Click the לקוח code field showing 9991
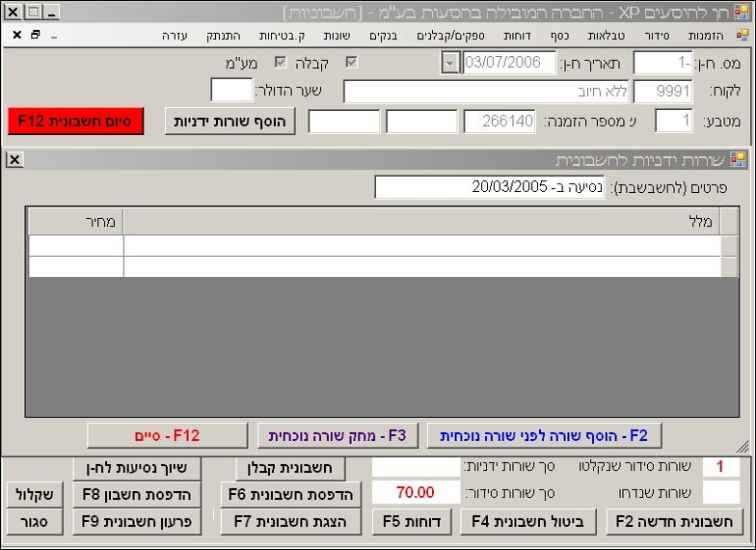The image size is (756, 550). click(662, 91)
